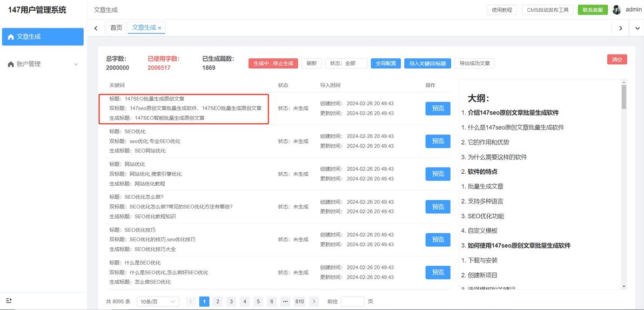Click the 前往 page number input field

pyautogui.click(x=352, y=301)
